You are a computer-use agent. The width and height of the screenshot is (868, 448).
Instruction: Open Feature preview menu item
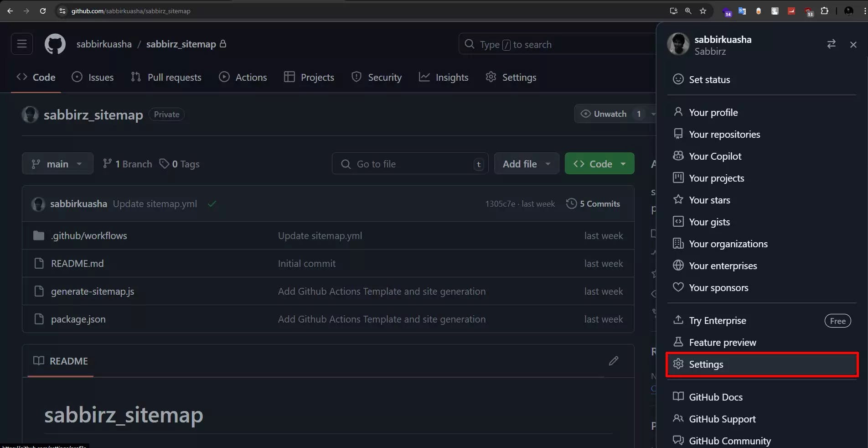pyautogui.click(x=762, y=342)
